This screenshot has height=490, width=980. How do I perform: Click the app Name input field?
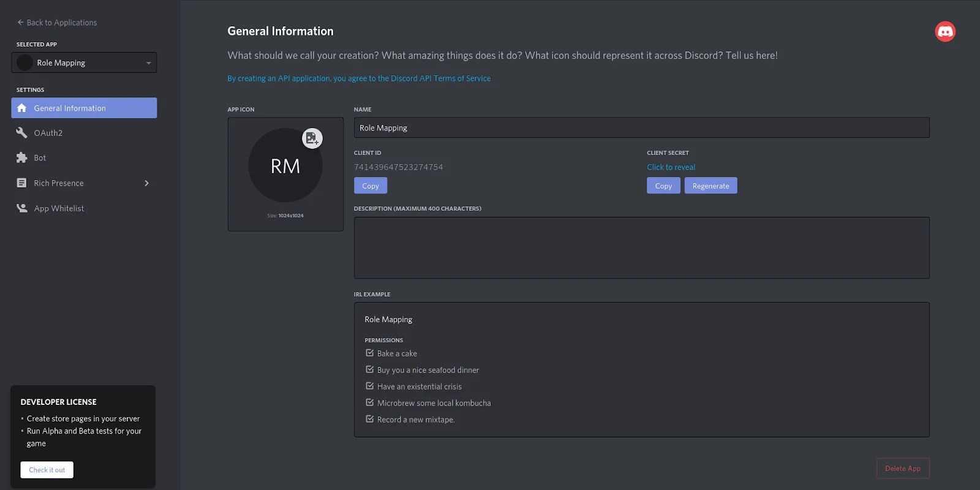641,127
